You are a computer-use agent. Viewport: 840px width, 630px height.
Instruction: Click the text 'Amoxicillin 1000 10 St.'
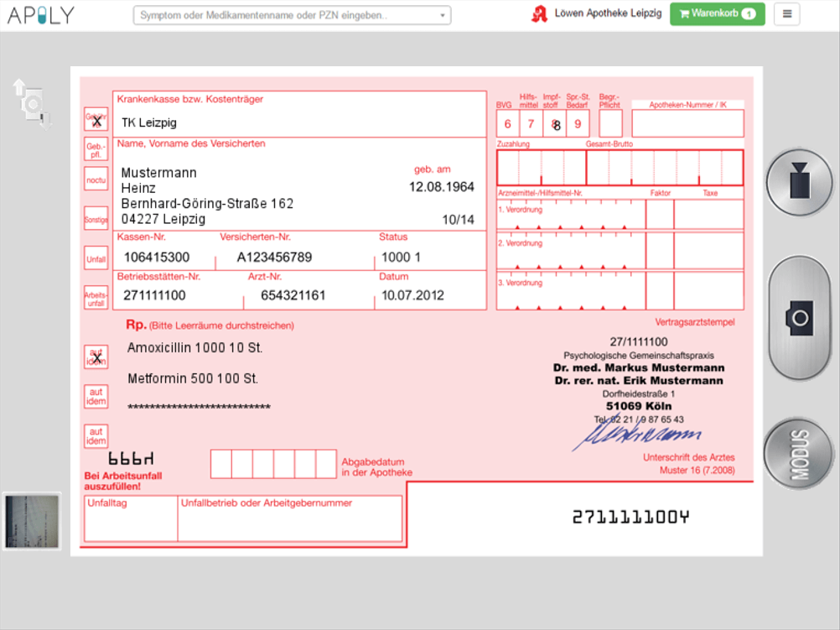pos(195,348)
